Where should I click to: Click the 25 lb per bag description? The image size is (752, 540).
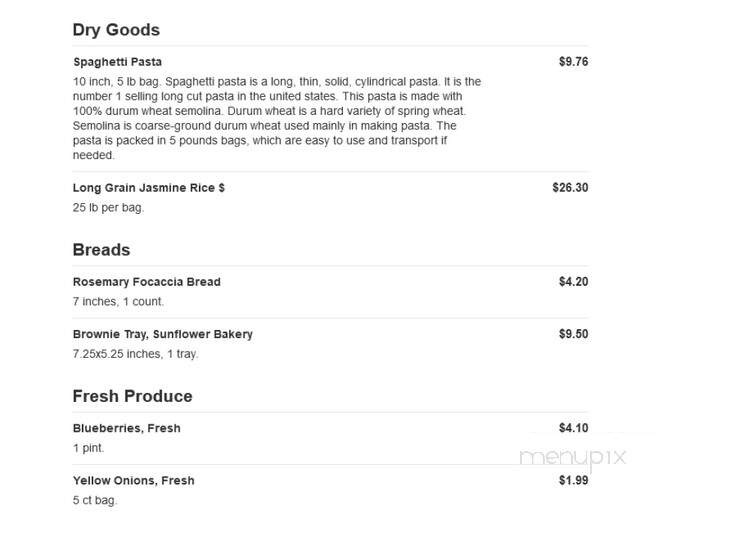point(108,208)
